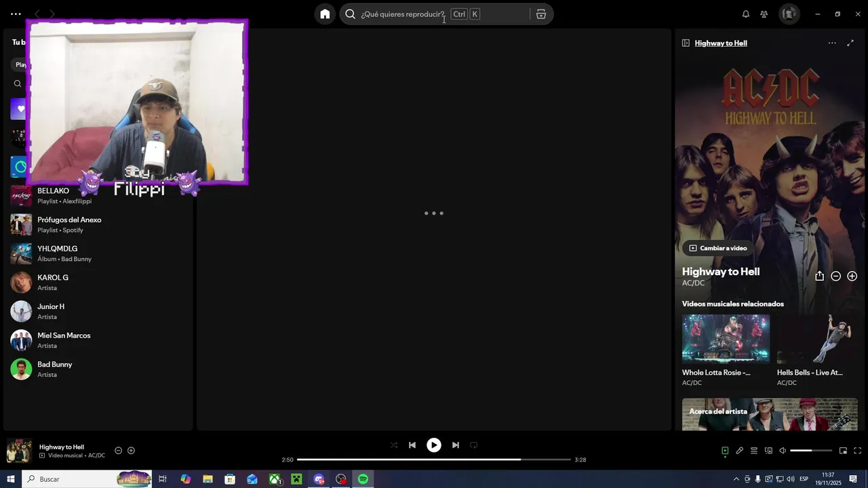Viewport: 868px width, 488px height.
Task: Open the Bad Bunny artist
Action: [x=98, y=369]
